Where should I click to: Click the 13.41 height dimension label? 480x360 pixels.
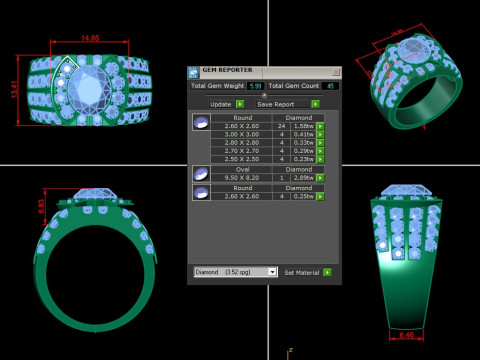[14, 90]
